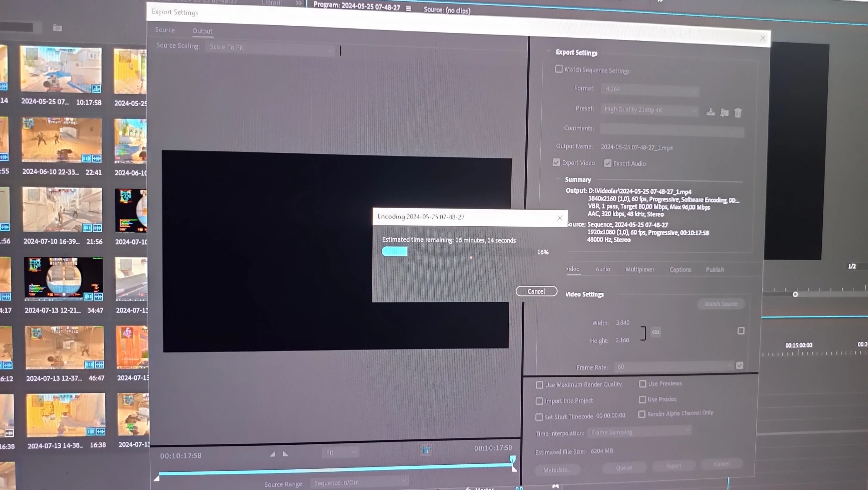Select the 2024-05-25 07 clip thumbnail

click(61, 69)
